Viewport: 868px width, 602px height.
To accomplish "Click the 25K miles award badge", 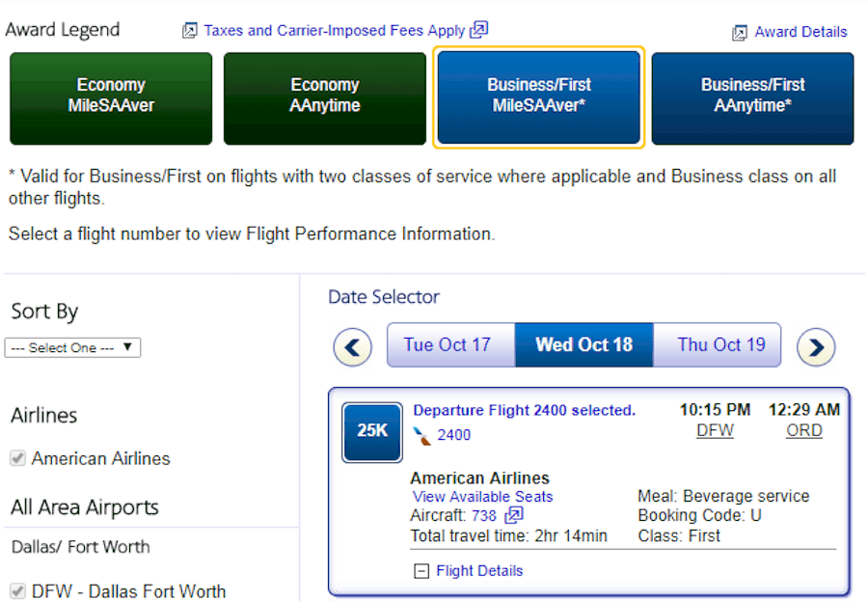I will (372, 432).
